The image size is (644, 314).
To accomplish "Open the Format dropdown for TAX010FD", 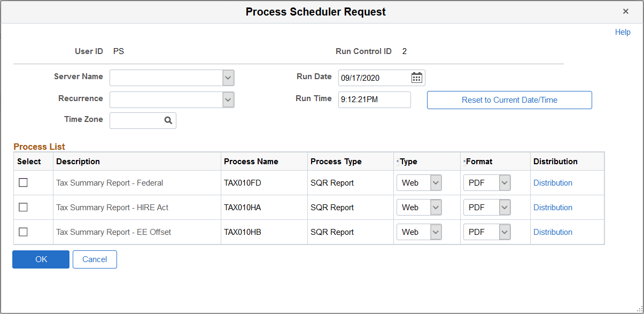I will pos(503,182).
